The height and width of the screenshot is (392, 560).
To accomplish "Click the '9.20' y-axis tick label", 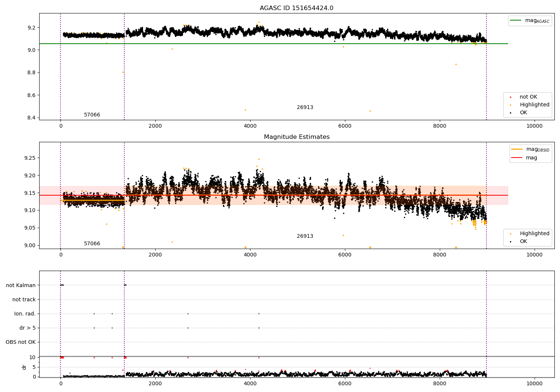I will tap(30, 175).
